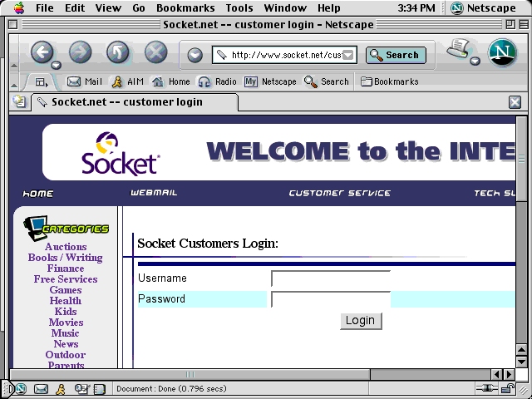
Task: Click the Username input field
Action: 331,278
